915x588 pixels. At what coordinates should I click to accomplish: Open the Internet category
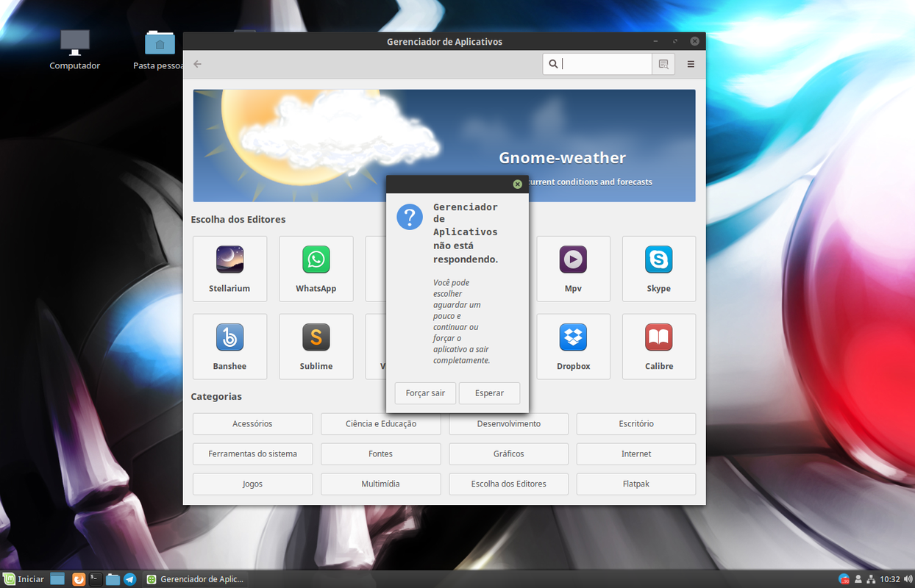636,454
